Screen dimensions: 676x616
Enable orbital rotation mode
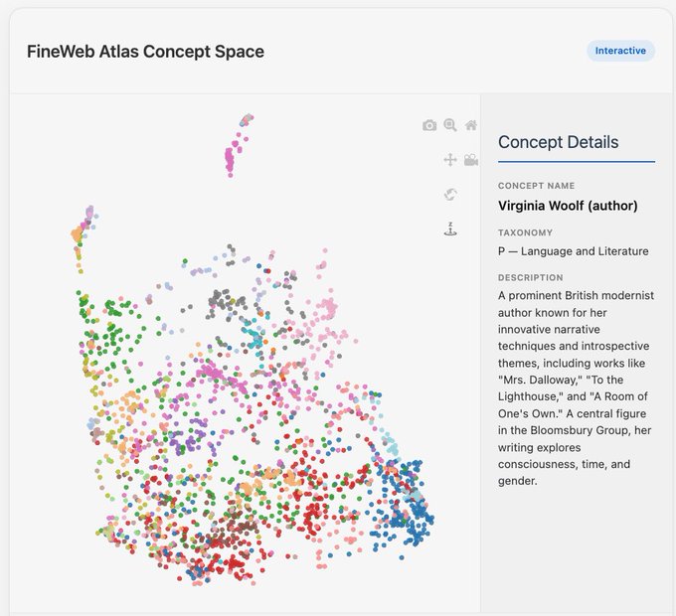click(x=450, y=195)
